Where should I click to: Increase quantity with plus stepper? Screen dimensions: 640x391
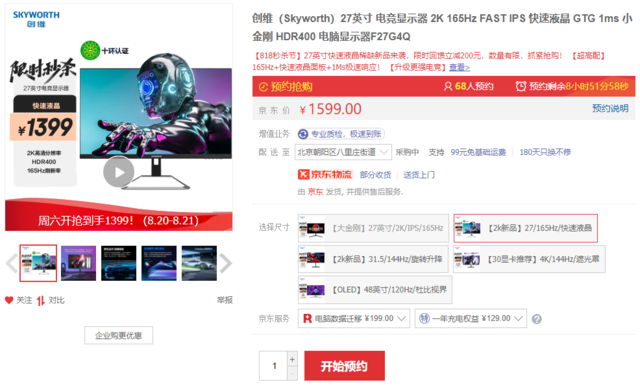pos(292,360)
